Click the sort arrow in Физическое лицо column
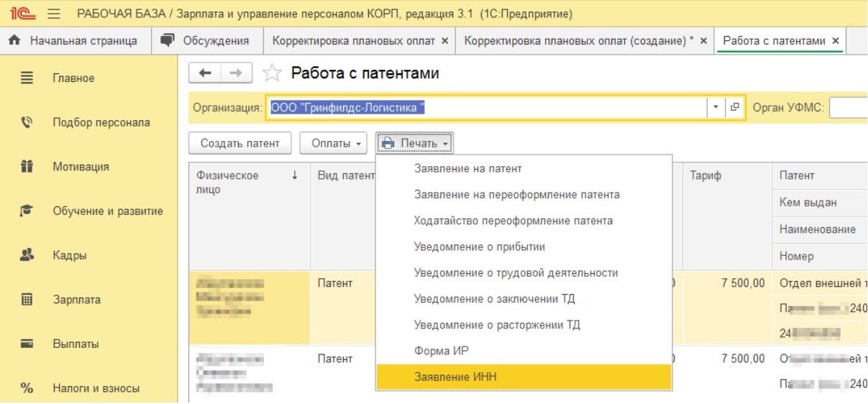Viewport: 868px width, 404px height. pos(294,175)
